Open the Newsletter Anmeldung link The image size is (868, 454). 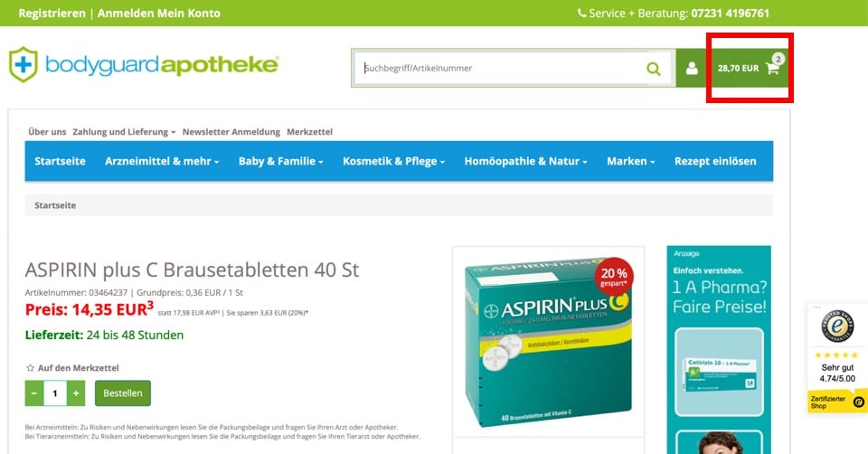pyautogui.click(x=231, y=132)
